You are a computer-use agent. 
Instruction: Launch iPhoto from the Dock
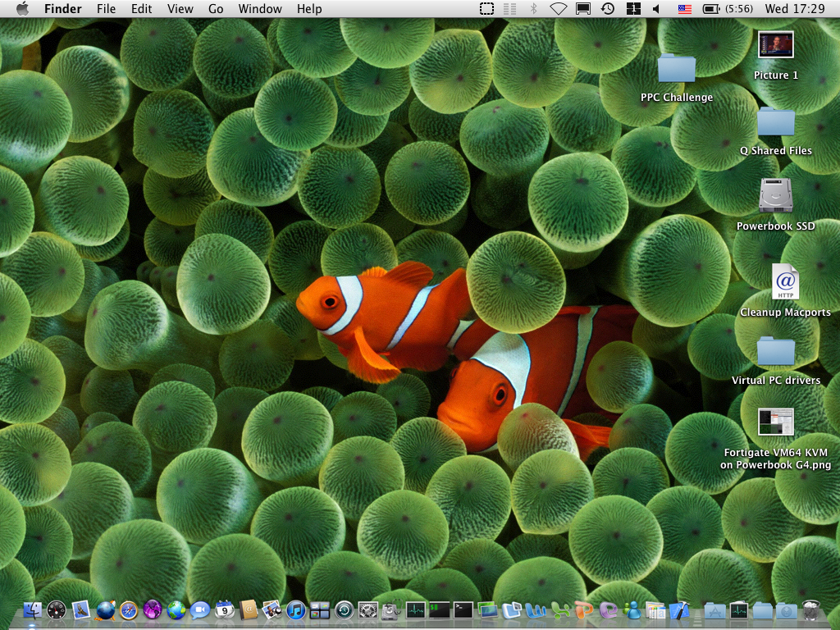[x=272, y=609]
